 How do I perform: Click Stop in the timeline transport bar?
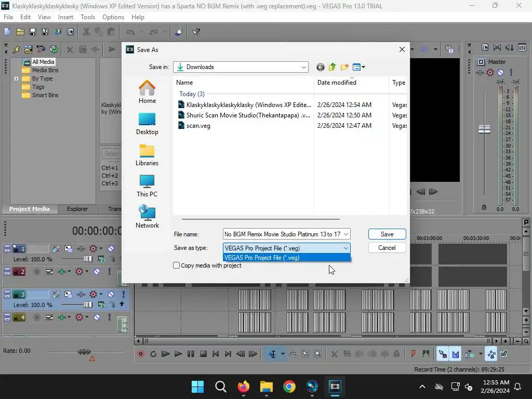pyautogui.click(x=203, y=354)
